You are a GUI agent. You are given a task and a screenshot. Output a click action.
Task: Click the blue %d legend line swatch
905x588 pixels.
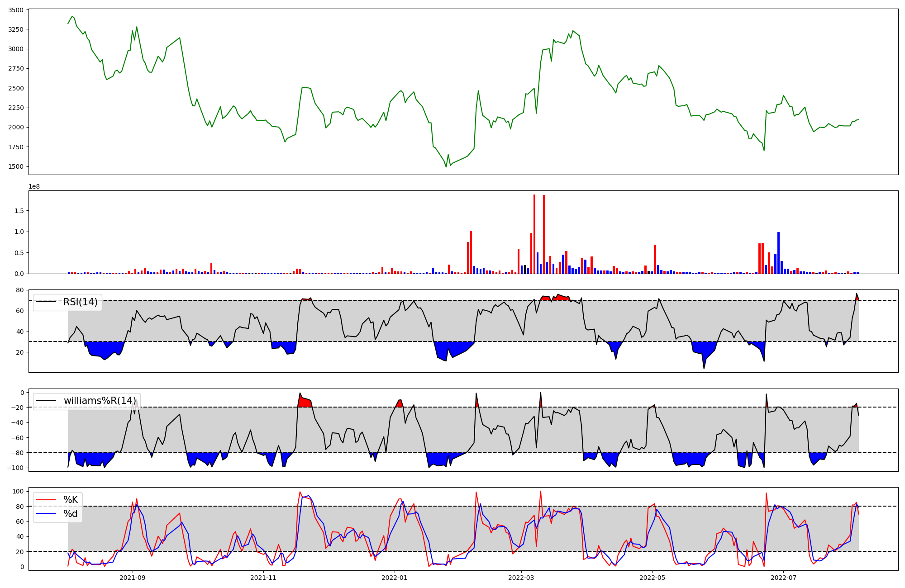click(x=46, y=514)
